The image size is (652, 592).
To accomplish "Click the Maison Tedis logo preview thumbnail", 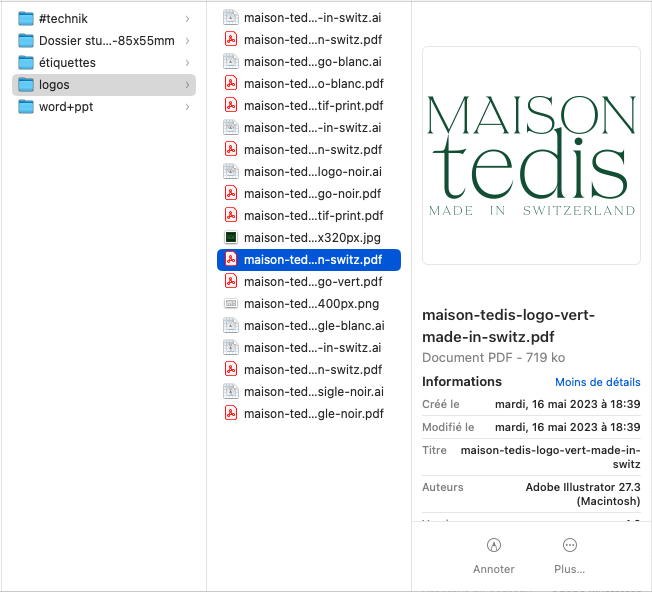I will click(x=531, y=155).
